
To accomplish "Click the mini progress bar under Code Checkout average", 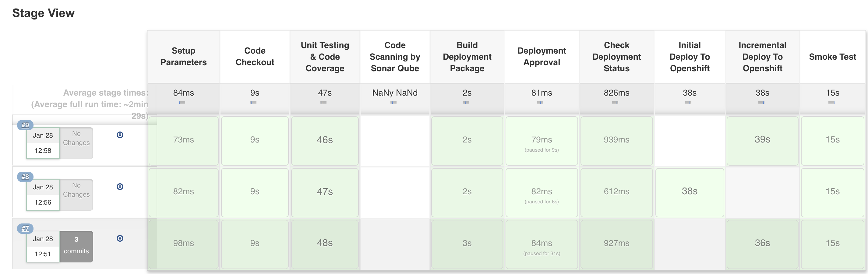I will pyautogui.click(x=254, y=103).
